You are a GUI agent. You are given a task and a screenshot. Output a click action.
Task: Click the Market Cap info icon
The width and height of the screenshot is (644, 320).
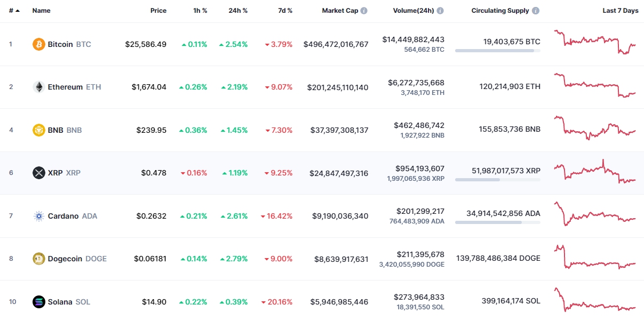[364, 11]
